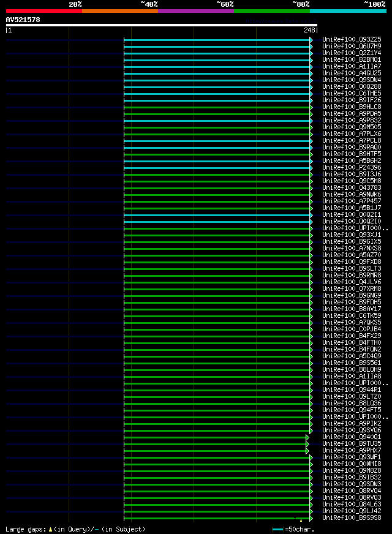Open hit UniRef100_A5C4Q9
Image resolution: width=392 pixels, height=534 pixels.
(x=352, y=356)
